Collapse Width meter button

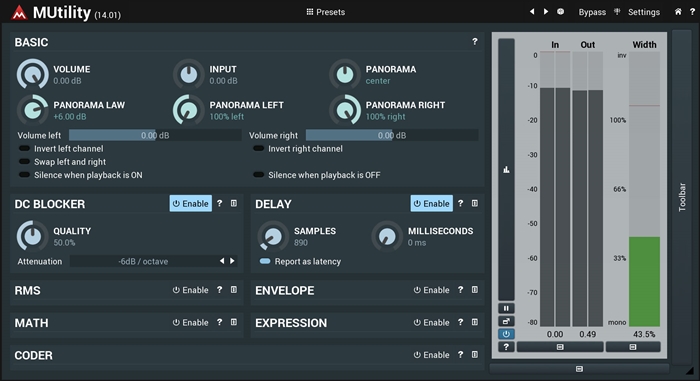[x=633, y=347]
